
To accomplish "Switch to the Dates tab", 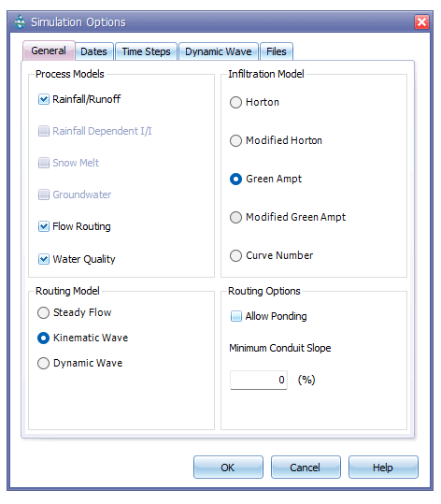I will pos(93,51).
